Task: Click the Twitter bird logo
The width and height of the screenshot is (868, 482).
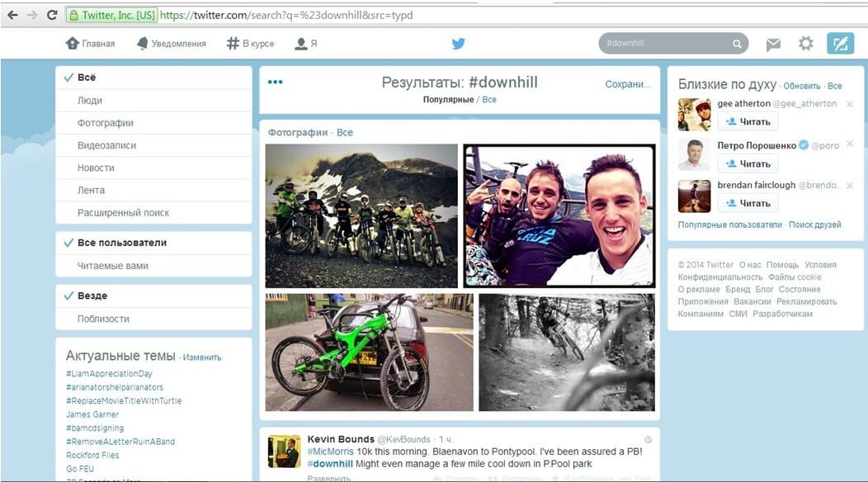Action: (x=459, y=43)
